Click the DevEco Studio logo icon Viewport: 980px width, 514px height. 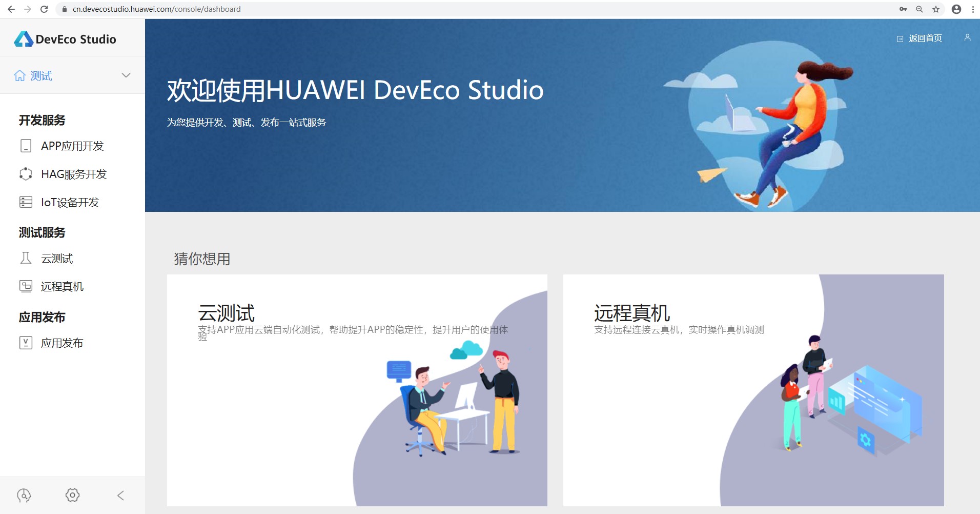coord(24,39)
